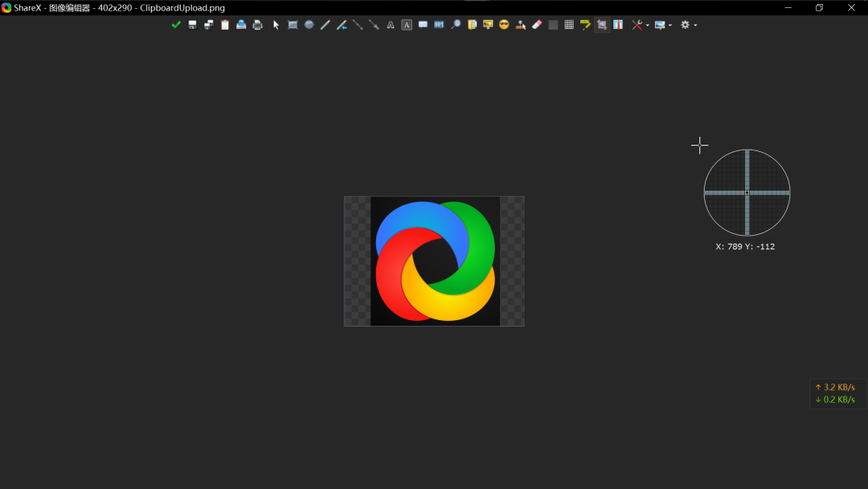The height and width of the screenshot is (489, 868).
Task: Select the Arrow drawing tool
Action: coord(375,25)
